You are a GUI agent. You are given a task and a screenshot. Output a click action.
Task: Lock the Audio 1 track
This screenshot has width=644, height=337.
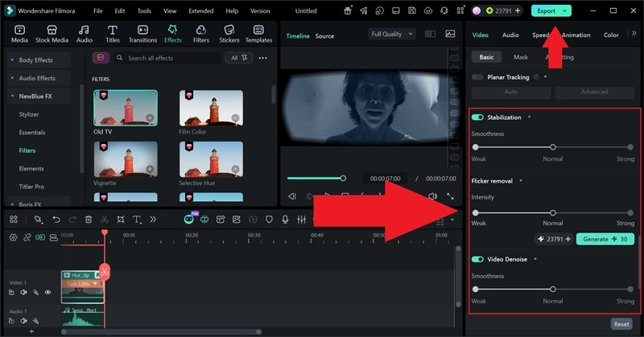(x=11, y=321)
